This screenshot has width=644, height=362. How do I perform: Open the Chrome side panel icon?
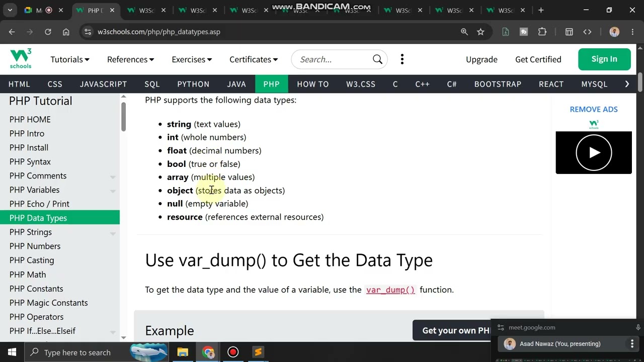point(569,32)
